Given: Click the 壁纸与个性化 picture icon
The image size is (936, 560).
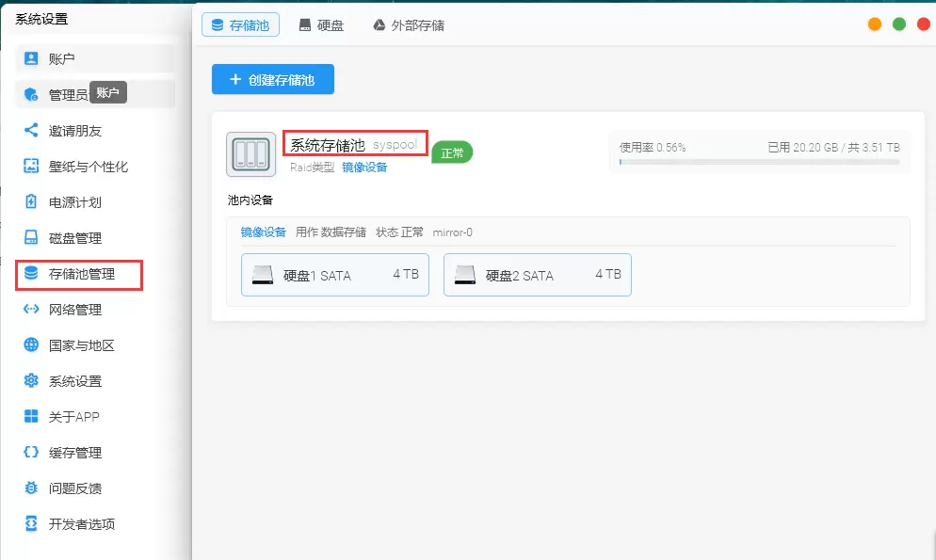Looking at the screenshot, I should click(31, 166).
